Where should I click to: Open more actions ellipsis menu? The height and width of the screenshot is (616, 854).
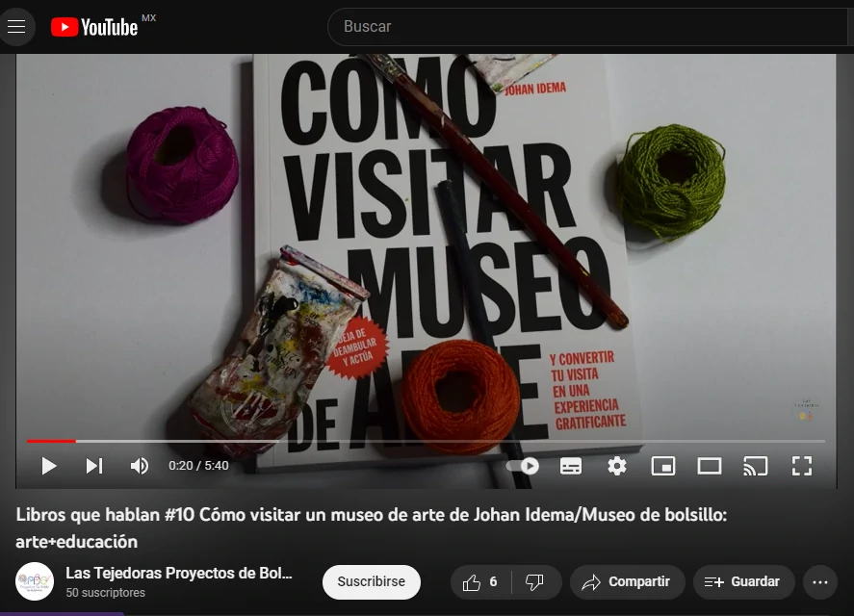click(x=820, y=581)
